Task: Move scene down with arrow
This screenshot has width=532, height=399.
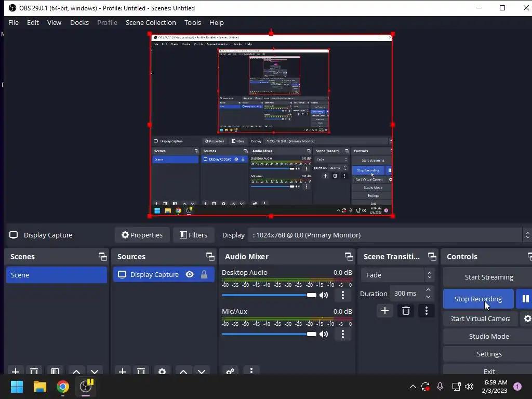Action: (95, 371)
